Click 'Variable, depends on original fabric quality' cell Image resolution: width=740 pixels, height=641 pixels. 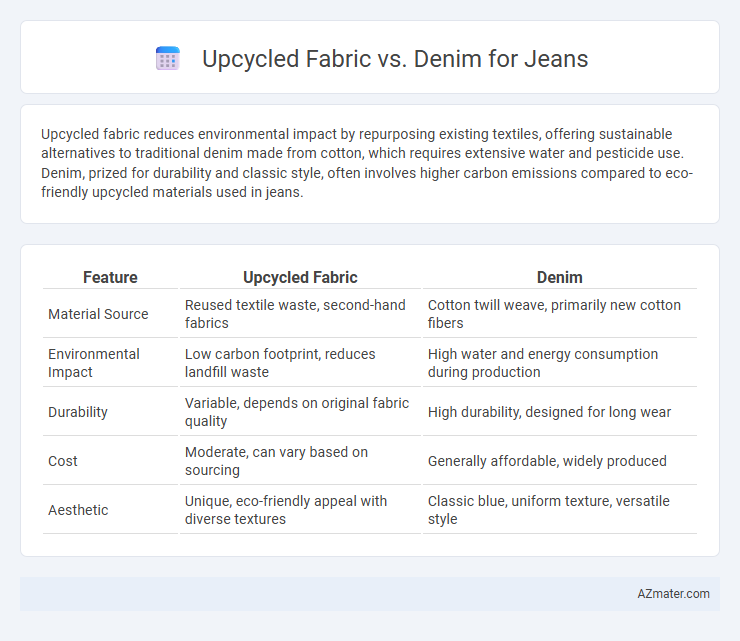click(x=300, y=412)
